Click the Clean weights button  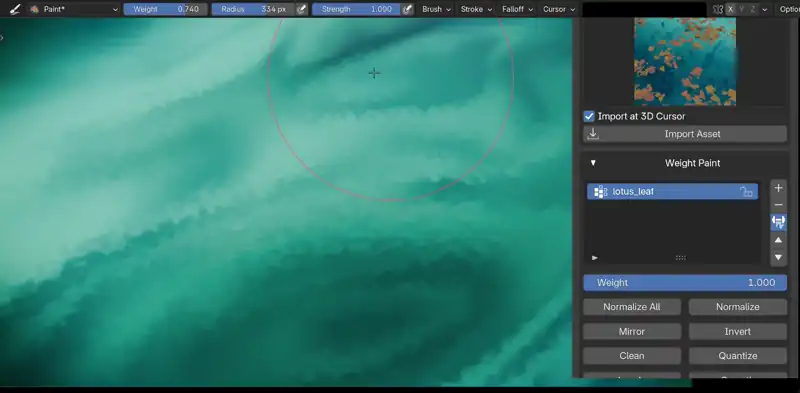[x=632, y=356]
